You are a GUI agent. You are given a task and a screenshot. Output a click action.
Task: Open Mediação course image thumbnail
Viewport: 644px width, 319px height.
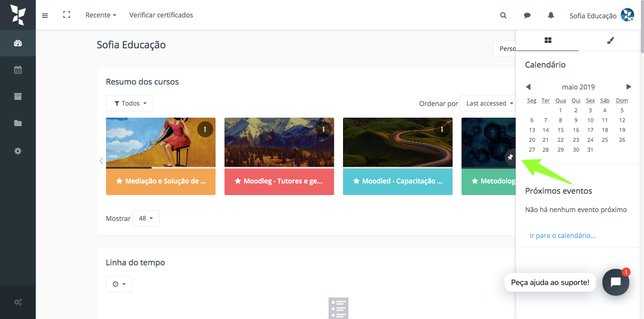coord(161,142)
